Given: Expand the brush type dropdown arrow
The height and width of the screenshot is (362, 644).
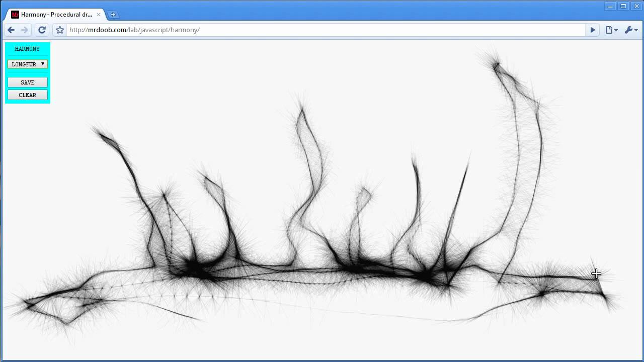Looking at the screenshot, I should click(x=43, y=64).
